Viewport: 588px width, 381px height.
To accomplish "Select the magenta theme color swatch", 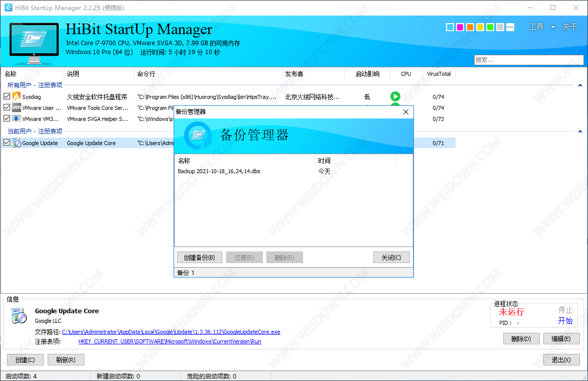I will click(460, 27).
